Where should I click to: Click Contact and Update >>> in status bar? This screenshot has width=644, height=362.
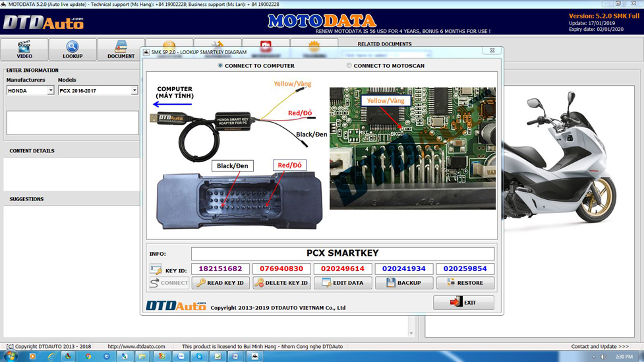(x=600, y=346)
